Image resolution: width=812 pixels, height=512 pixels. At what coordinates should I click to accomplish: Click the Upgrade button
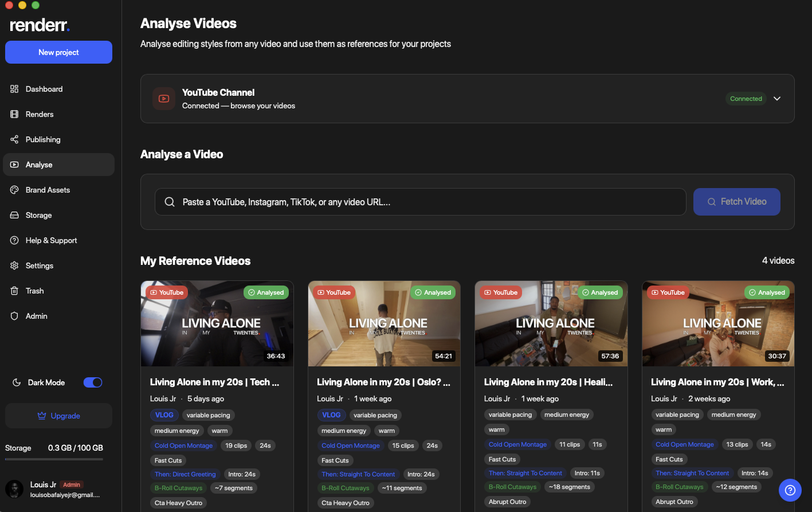coord(58,416)
